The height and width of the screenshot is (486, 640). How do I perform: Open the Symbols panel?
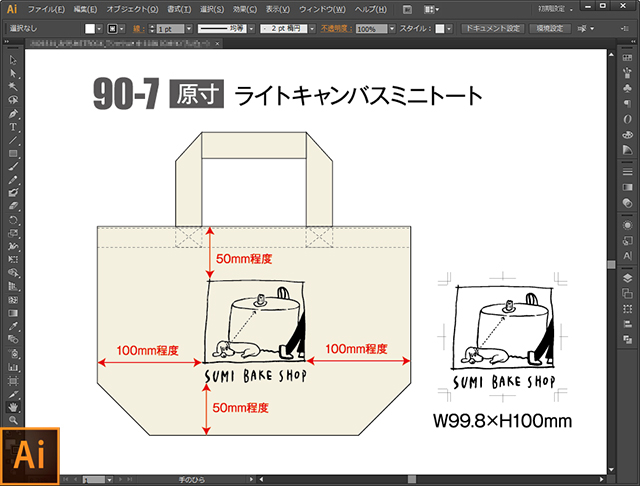pos(627,89)
